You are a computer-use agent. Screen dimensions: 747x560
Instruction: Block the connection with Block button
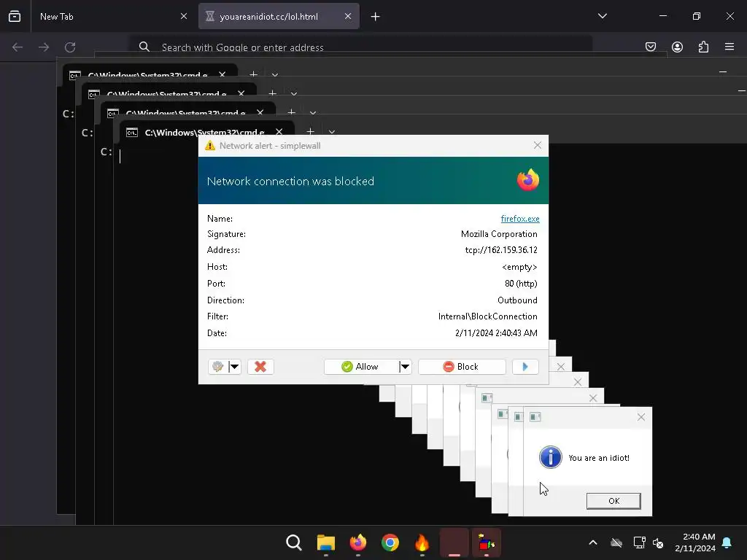tap(462, 367)
